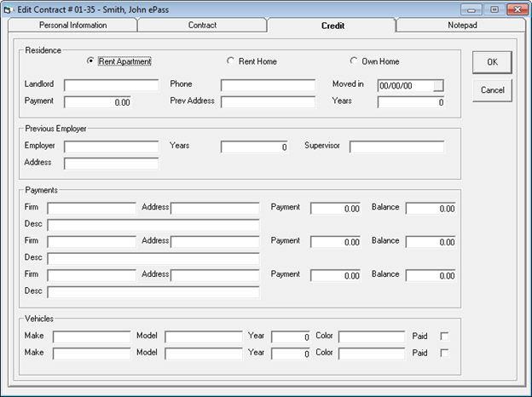Click the residence Phone field
Image resolution: width=532 pixels, height=397 pixels.
point(268,85)
